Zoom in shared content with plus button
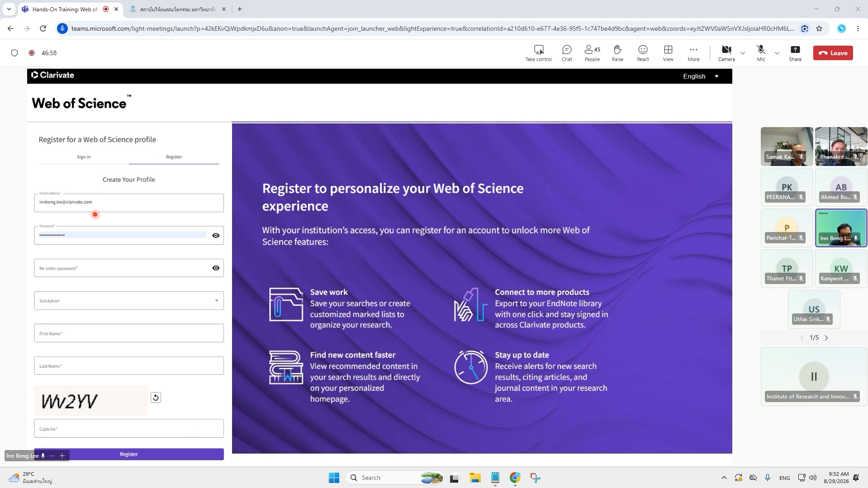 [x=62, y=455]
